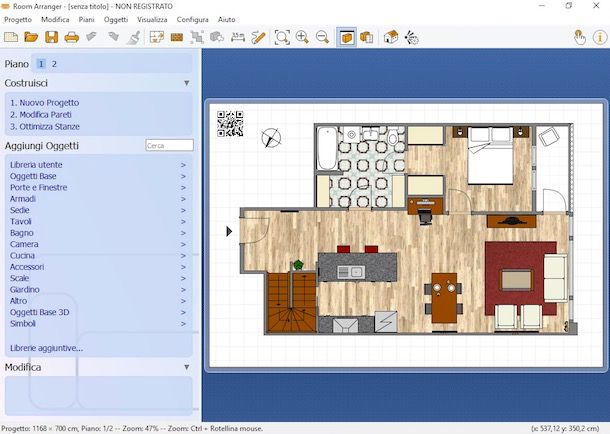Select the bathtub in the bathroom

[327, 148]
